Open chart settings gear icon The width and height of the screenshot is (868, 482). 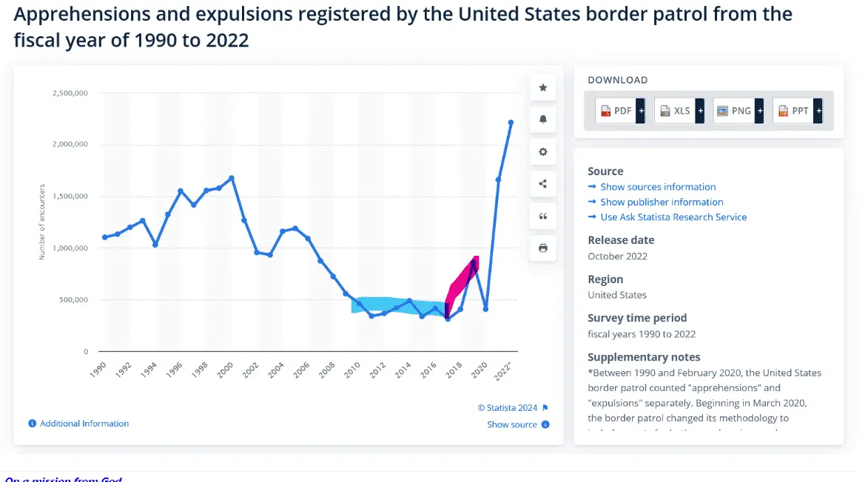[x=542, y=152]
